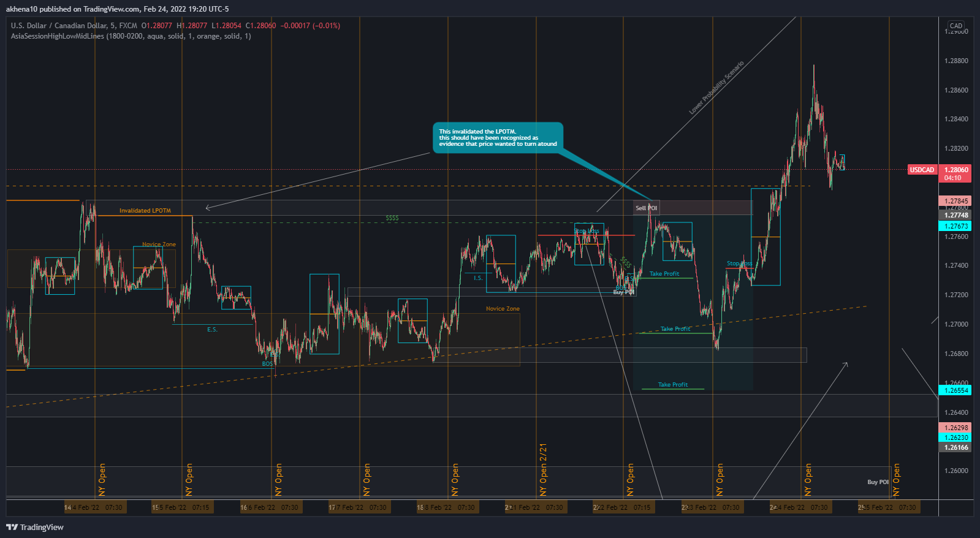Click the 1.28800 price axis value
This screenshot has height=538, width=980.
coord(956,61)
